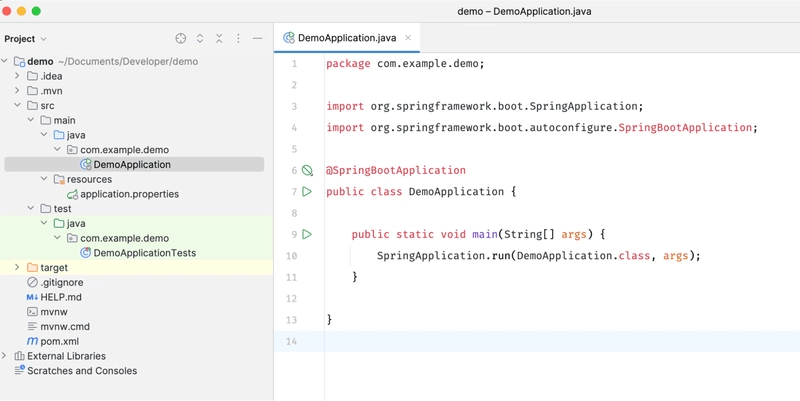Image resolution: width=800 pixels, height=401 pixels.
Task: Click red 'SpringBootApplication' import on line 4
Action: (685, 128)
